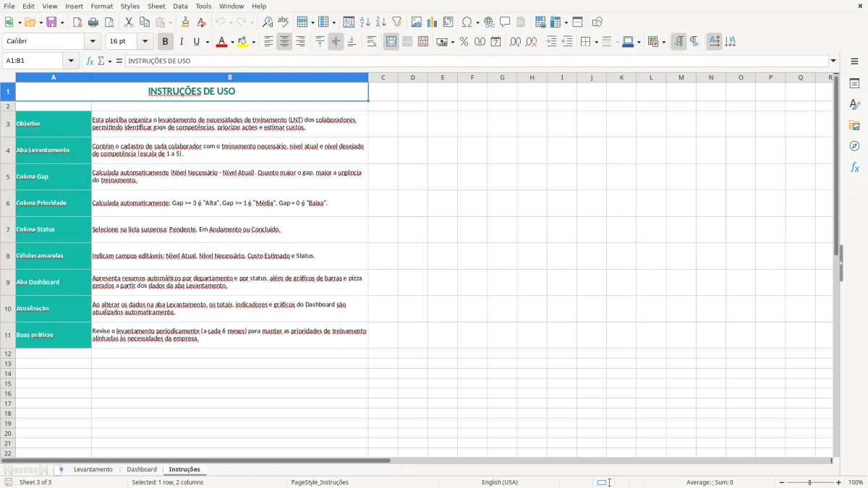Toggle center horizontal alignment

284,42
